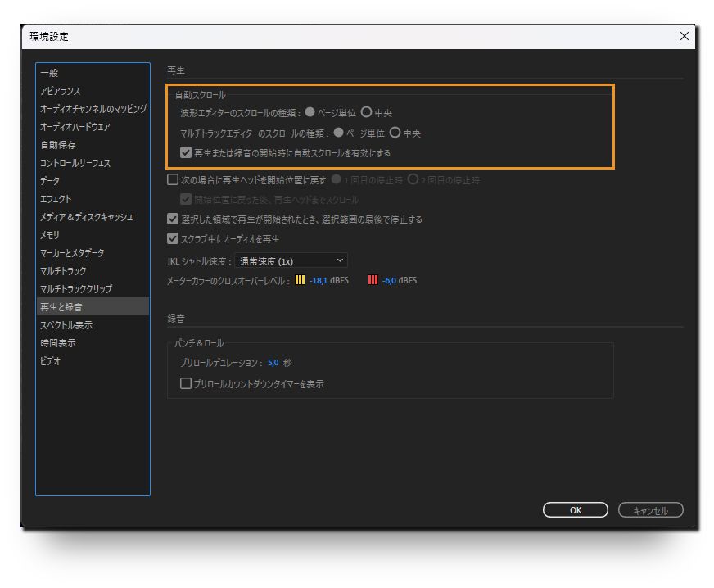The height and width of the screenshot is (588, 714).
Task: Select アピアランス in the category list
Action: coord(93,91)
